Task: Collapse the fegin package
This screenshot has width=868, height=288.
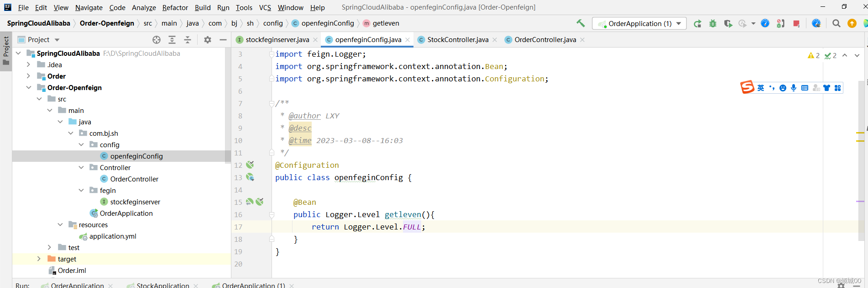Action: point(81,190)
